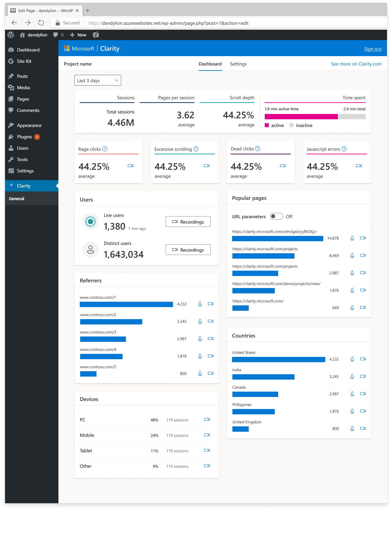Sign out of Clarity
The height and width of the screenshot is (545, 392).
373,49
